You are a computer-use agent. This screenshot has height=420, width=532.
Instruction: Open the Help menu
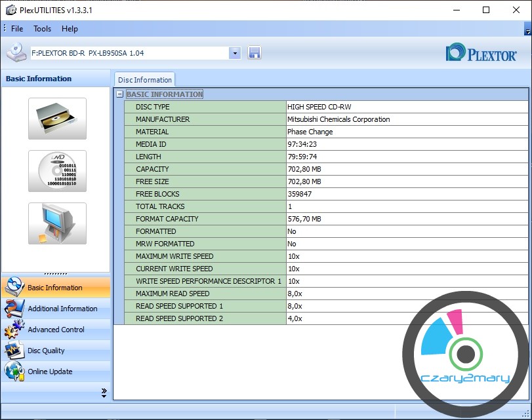70,29
